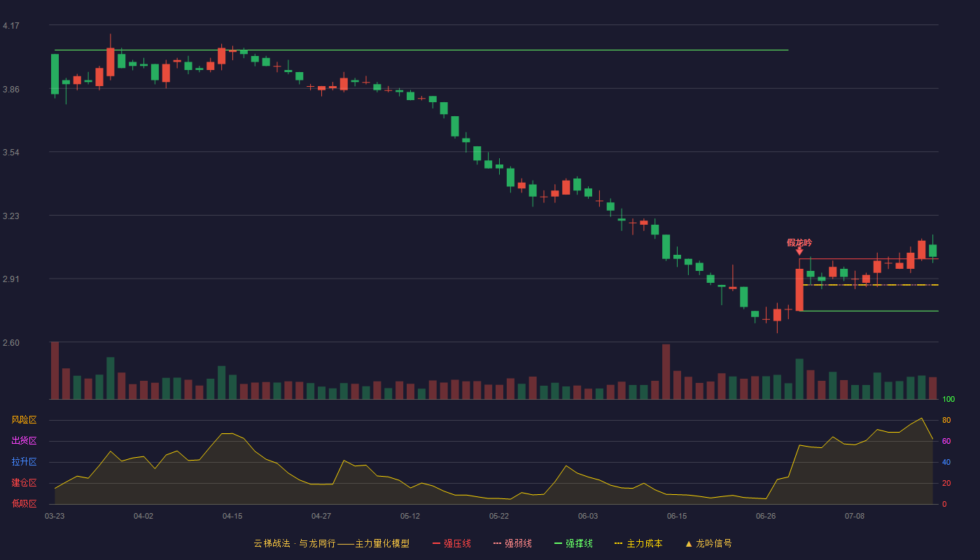Select the 出货区 zone label
Image resolution: width=980 pixels, height=560 pixels.
(x=24, y=441)
